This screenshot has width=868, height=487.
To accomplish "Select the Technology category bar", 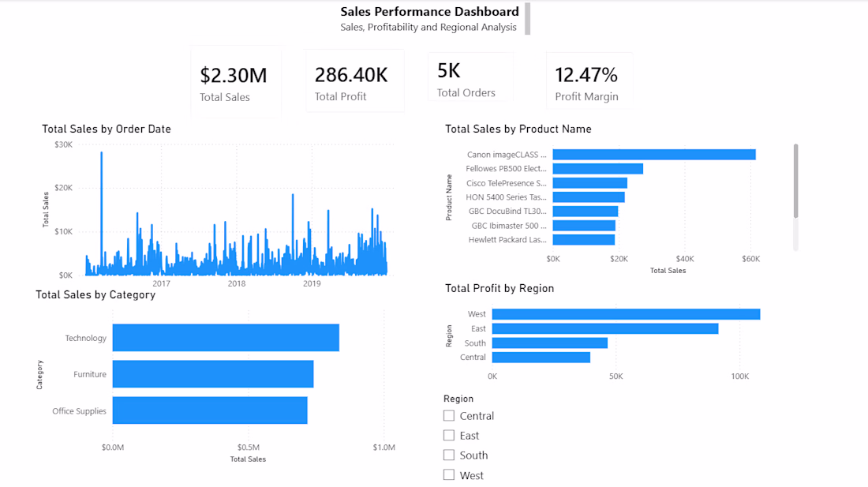I will 226,338.
